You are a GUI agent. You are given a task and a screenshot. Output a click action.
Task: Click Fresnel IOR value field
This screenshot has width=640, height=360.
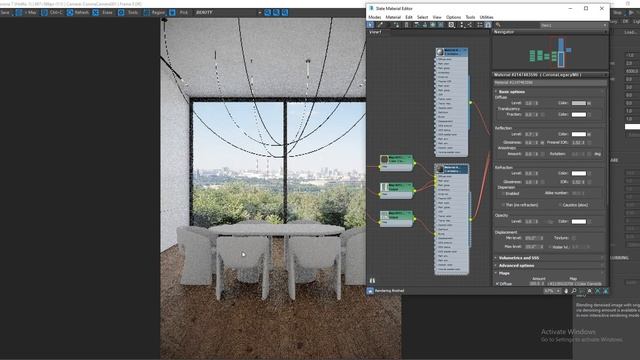point(577,142)
